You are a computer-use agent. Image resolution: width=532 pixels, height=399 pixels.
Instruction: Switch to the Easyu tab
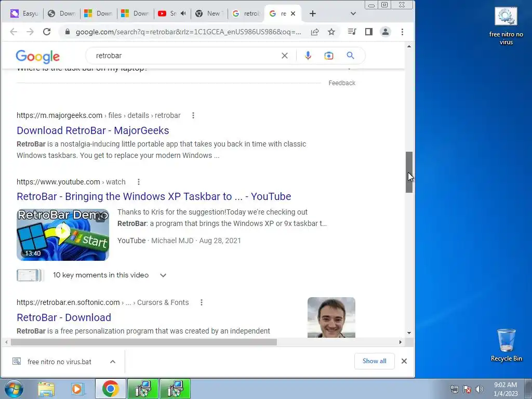tap(24, 14)
